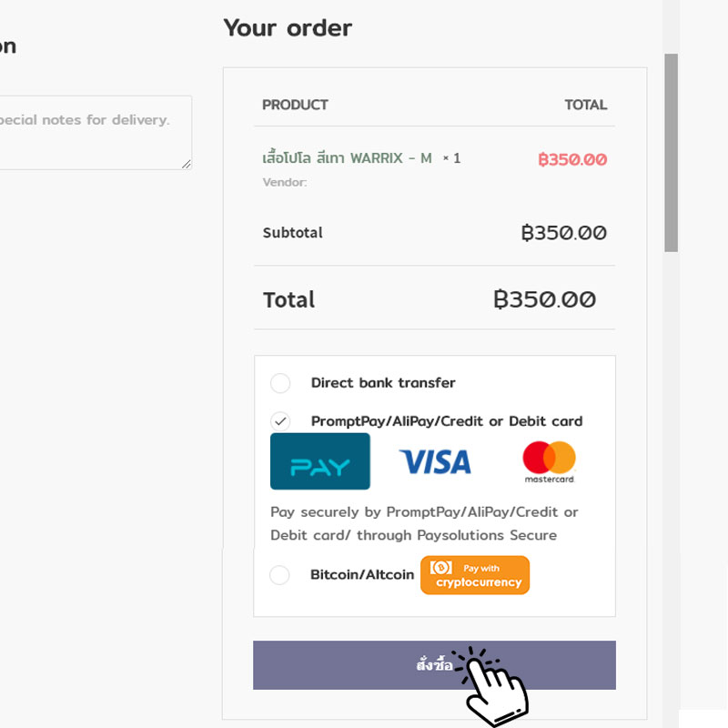Click the Subtotal ฿350.00 amount
This screenshot has width=728, height=728.
[x=563, y=233]
